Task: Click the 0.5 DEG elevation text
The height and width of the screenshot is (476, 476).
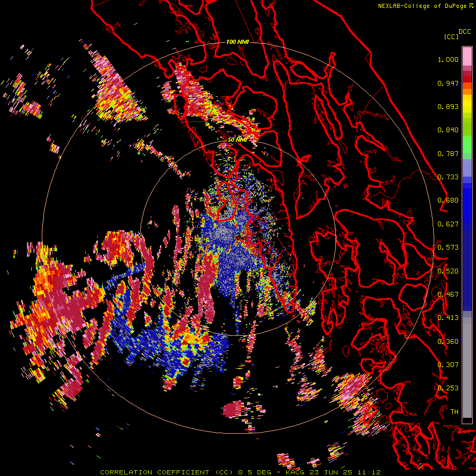Action: point(254,472)
